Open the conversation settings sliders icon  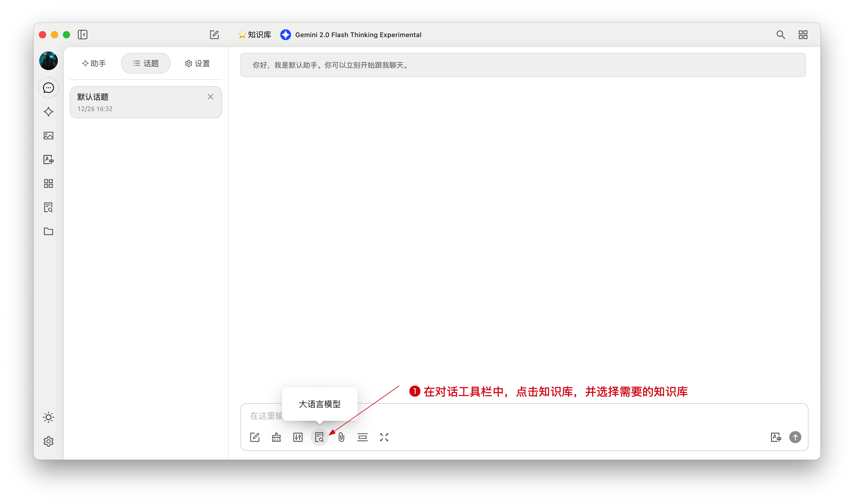click(298, 437)
